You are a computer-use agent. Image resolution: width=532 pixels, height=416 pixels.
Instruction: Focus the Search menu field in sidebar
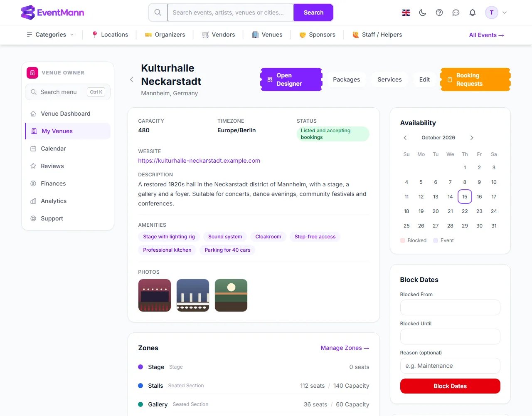tap(68, 92)
